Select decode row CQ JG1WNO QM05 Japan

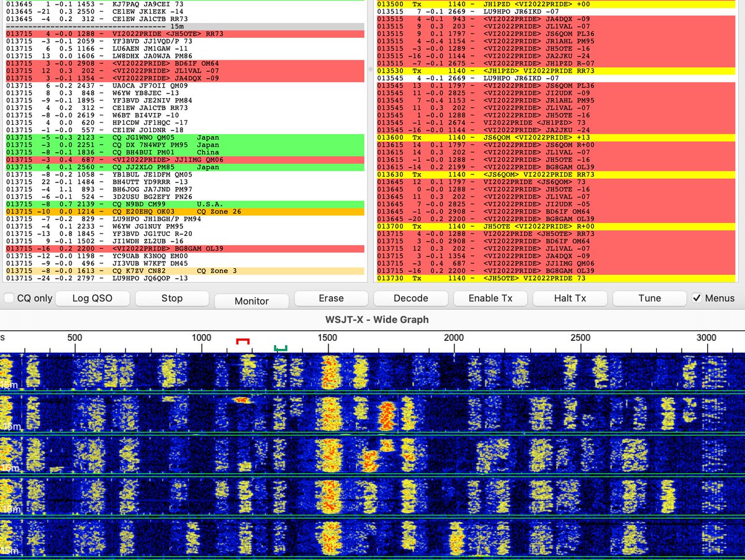click(184, 138)
